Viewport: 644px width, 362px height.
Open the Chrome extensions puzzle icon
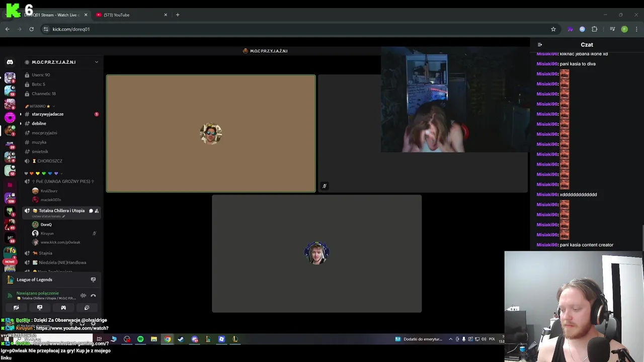[x=594, y=29]
